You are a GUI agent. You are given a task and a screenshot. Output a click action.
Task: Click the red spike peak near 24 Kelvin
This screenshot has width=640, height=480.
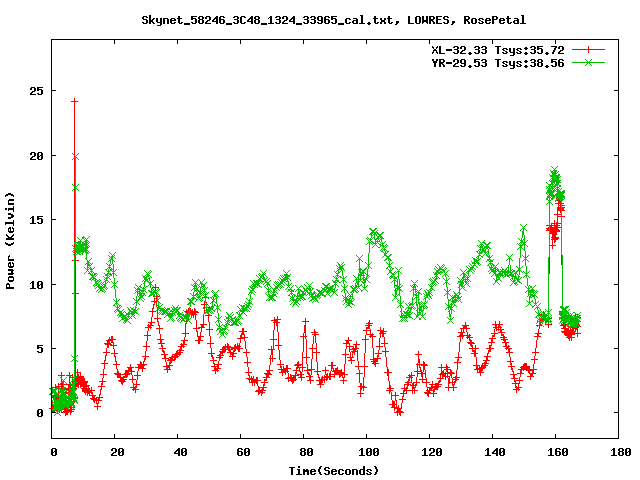click(x=74, y=101)
